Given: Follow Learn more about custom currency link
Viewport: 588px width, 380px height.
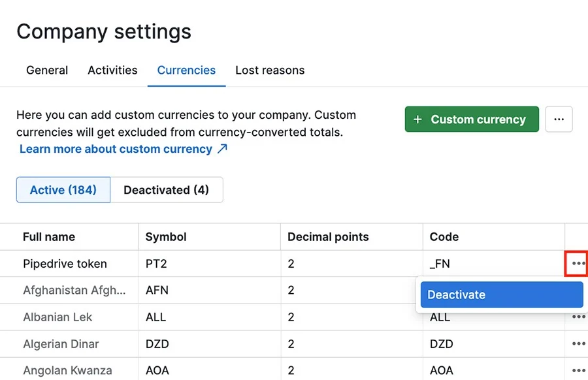Looking at the screenshot, I should (x=116, y=149).
